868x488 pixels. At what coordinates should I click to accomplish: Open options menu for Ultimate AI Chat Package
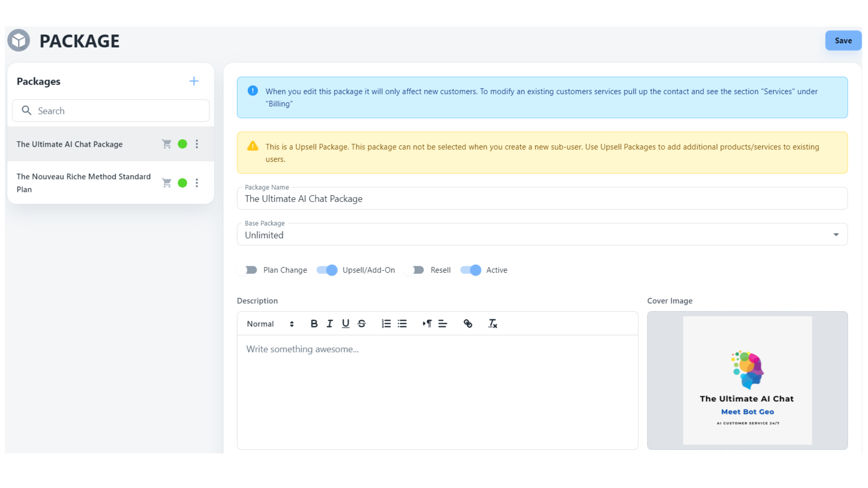[197, 144]
